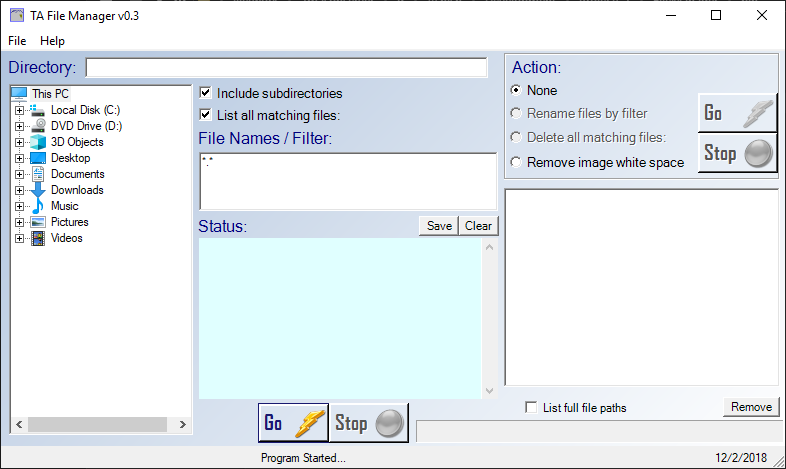Click the Downloads arrow icon
786x469 pixels.
click(38, 190)
